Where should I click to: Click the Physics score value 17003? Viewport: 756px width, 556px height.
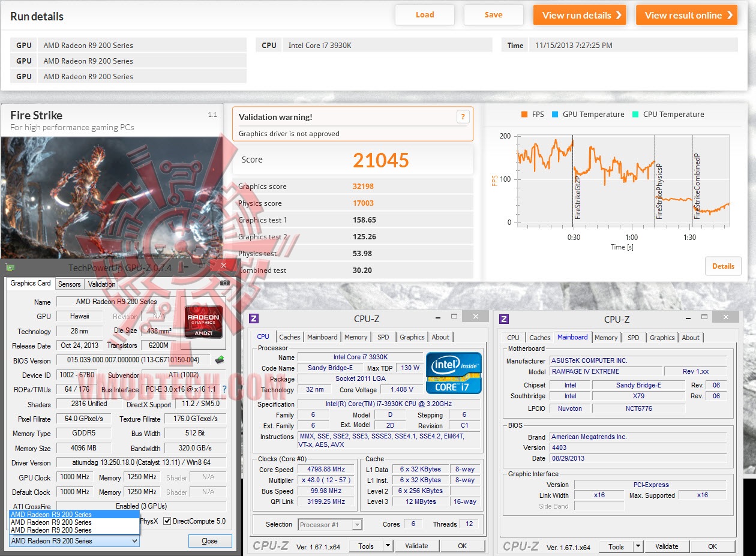tap(363, 203)
